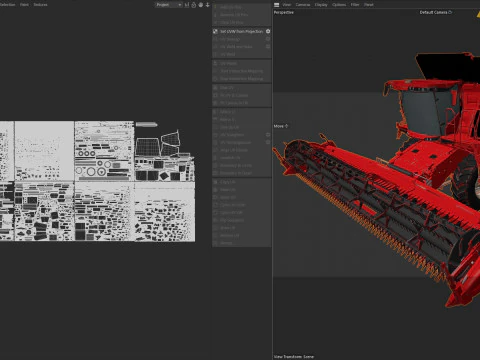Open the viewport Panel menu
480x360 pixels.
(369, 5)
